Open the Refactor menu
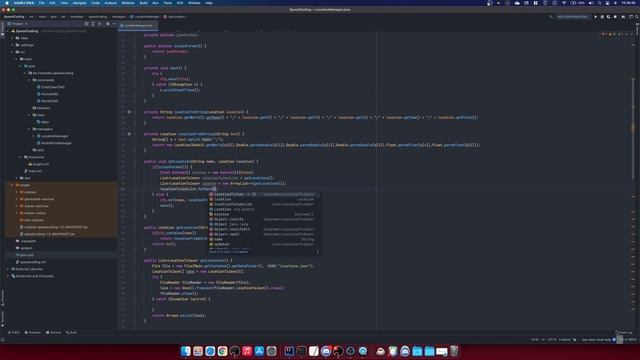 pyautogui.click(x=128, y=3)
